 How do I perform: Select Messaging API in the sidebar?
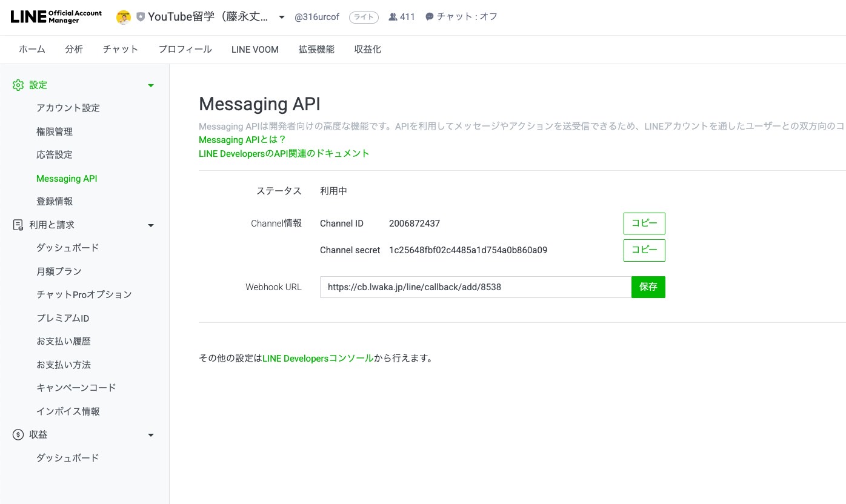tap(67, 179)
